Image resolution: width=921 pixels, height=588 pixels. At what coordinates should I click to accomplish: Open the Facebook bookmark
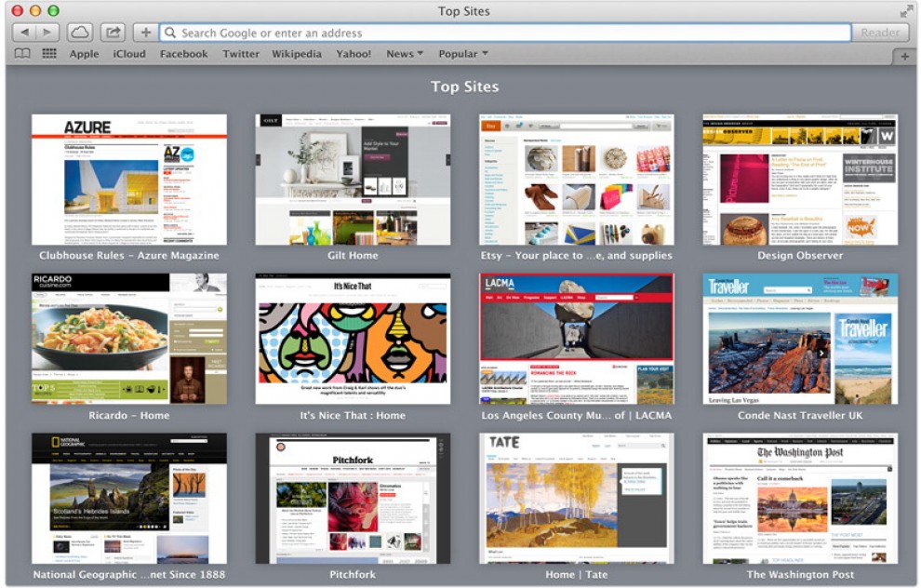[x=184, y=54]
